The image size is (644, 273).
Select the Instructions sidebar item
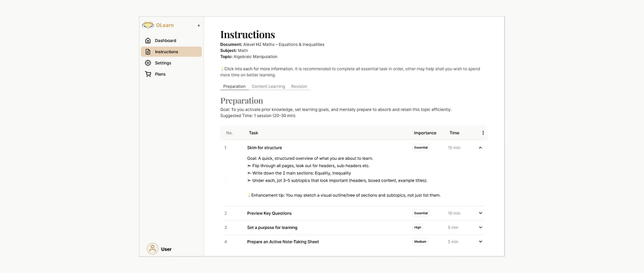(x=166, y=52)
